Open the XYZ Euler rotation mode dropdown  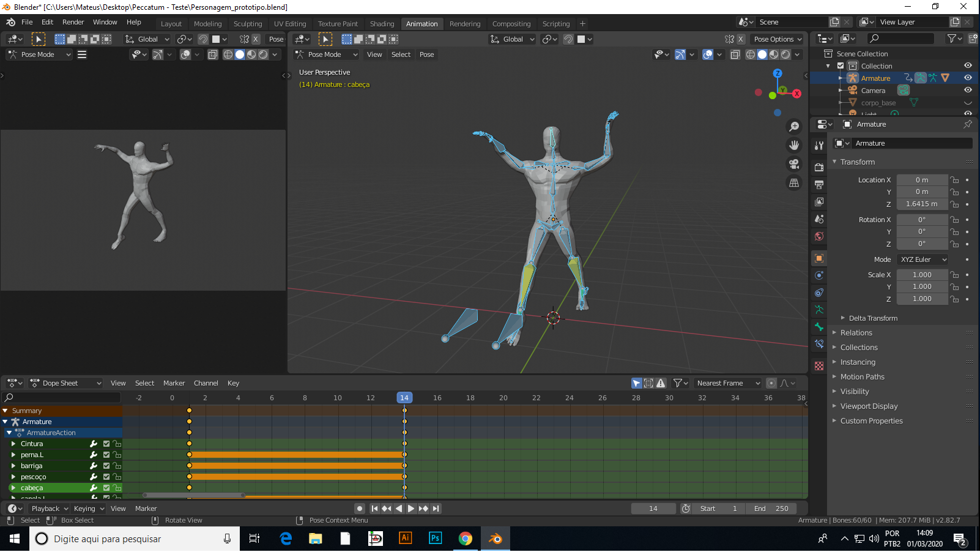(922, 259)
